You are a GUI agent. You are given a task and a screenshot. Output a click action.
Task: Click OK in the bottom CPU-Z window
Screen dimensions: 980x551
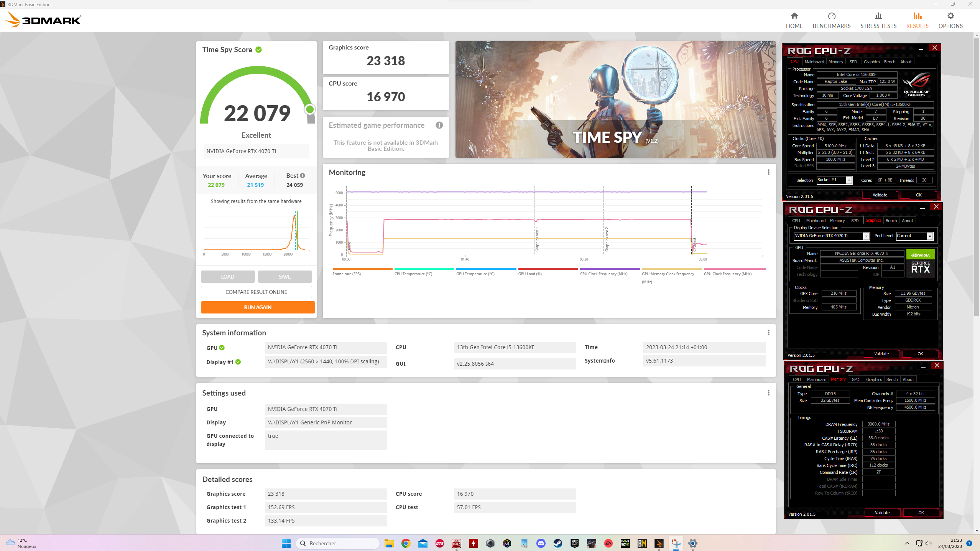pos(921,513)
